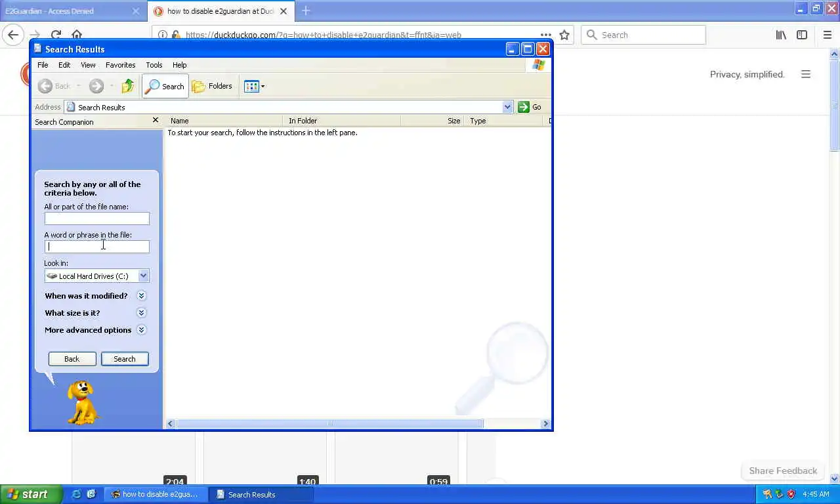Toggle the Search pane in toolbar
The width and height of the screenshot is (840, 504).
coord(165,86)
